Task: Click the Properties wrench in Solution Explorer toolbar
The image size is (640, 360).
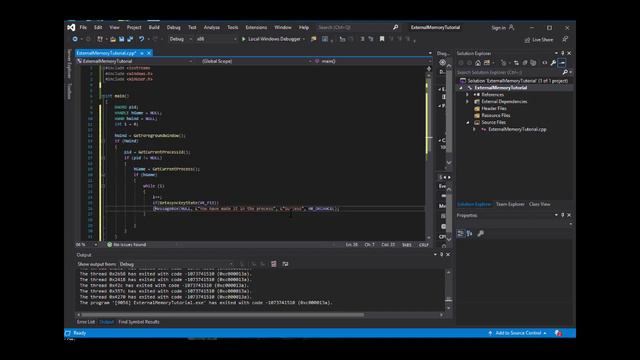Action: point(553,63)
